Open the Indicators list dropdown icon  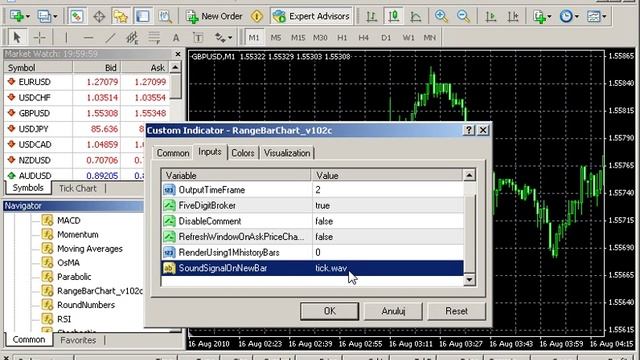click(542, 16)
